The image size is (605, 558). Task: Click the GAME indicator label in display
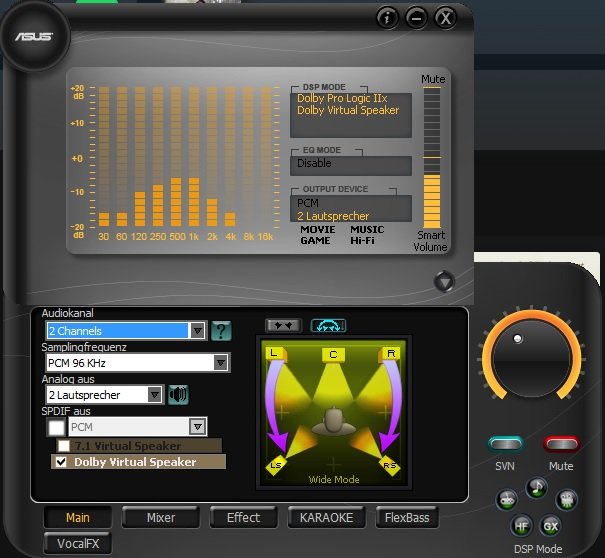(x=315, y=240)
